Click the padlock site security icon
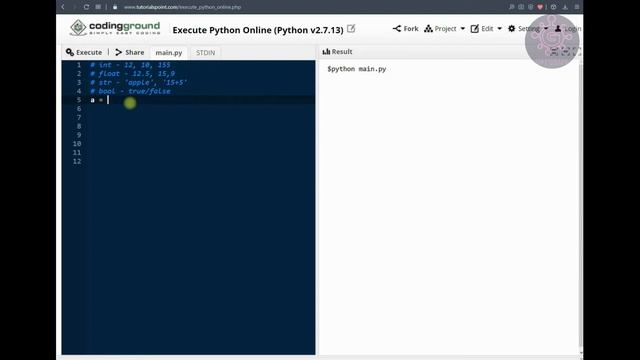The width and height of the screenshot is (640, 360). tap(115, 7)
